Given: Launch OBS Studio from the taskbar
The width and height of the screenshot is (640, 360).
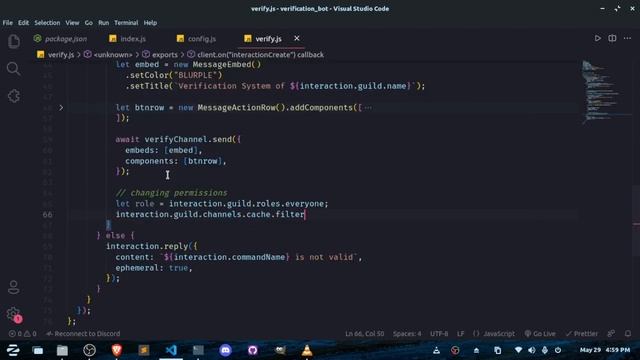Looking at the screenshot, I should (89, 350).
